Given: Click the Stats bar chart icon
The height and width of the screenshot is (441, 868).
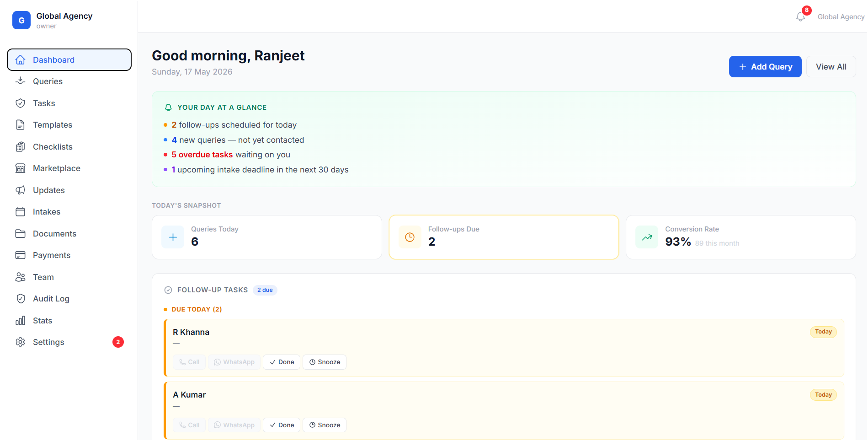Looking at the screenshot, I should tap(21, 321).
